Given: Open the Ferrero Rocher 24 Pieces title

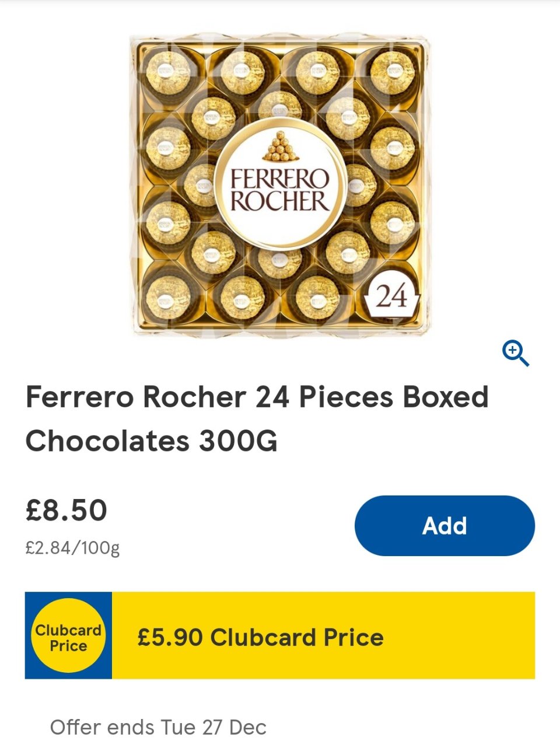Looking at the screenshot, I should 257,397.
